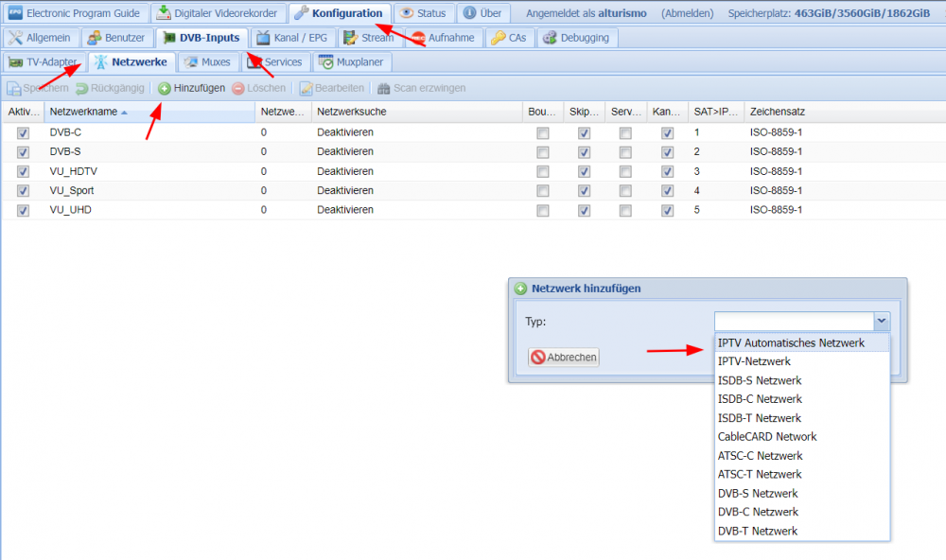946x560 pixels.
Task: Click the Allgemein tools icon
Action: (16, 38)
